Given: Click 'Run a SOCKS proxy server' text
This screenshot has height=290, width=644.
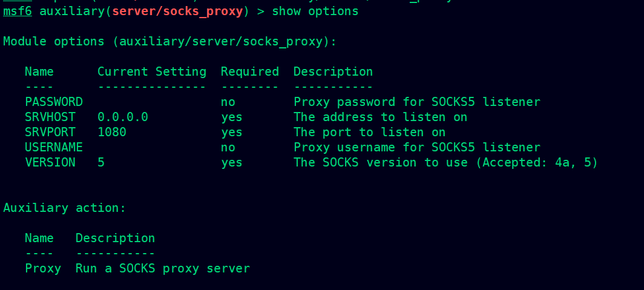Looking at the screenshot, I should (163, 269).
